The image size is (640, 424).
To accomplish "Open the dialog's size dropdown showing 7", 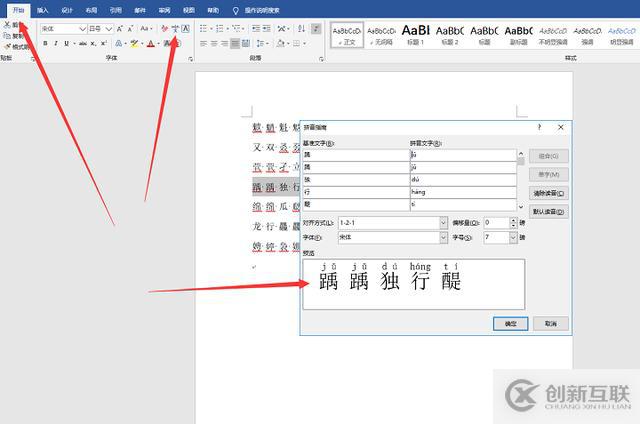I will (513, 237).
